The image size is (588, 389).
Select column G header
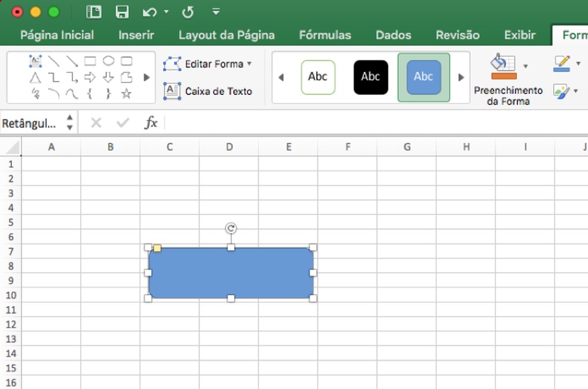(407, 146)
